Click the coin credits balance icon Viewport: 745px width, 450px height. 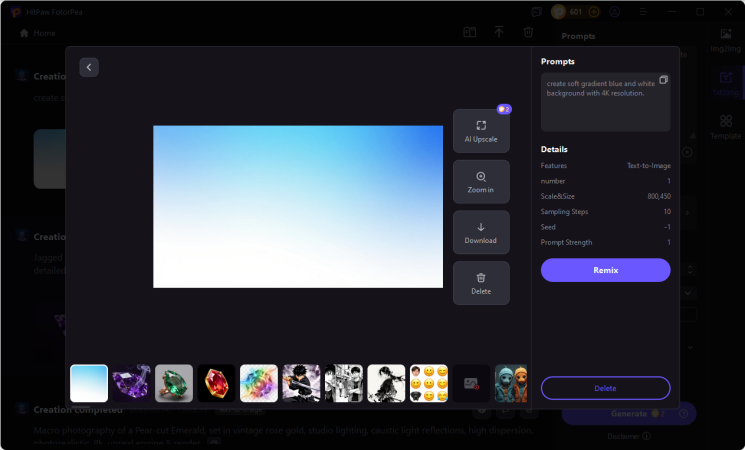560,12
